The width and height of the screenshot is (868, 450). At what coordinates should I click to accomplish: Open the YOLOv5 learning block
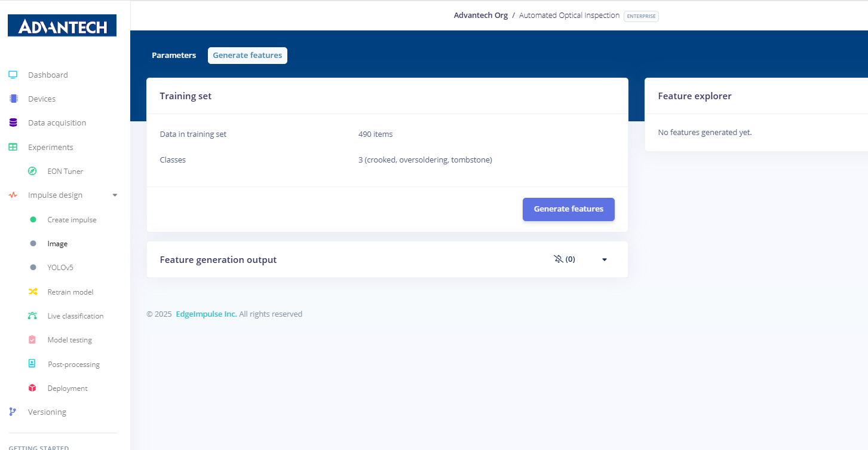pos(60,267)
